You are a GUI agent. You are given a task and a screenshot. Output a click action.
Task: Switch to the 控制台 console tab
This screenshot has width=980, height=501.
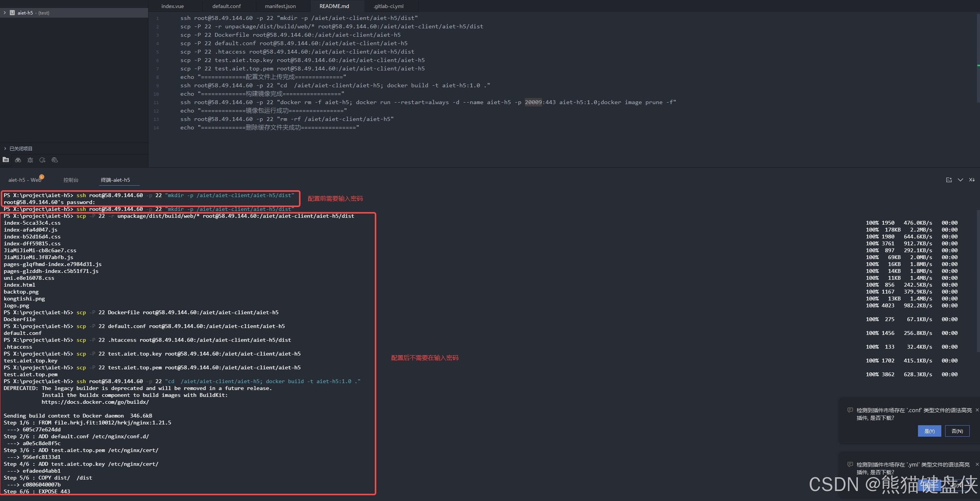point(70,180)
